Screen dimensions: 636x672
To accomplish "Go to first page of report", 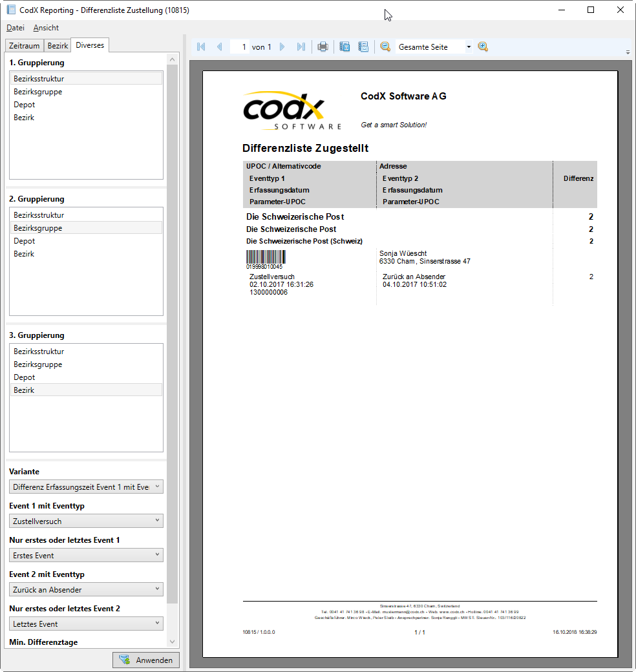I will point(201,47).
